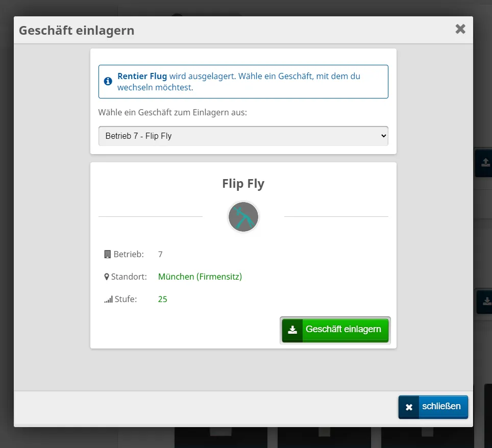Click the signal bars icon beside Stufe
The height and width of the screenshot is (448, 492).
(x=108, y=300)
